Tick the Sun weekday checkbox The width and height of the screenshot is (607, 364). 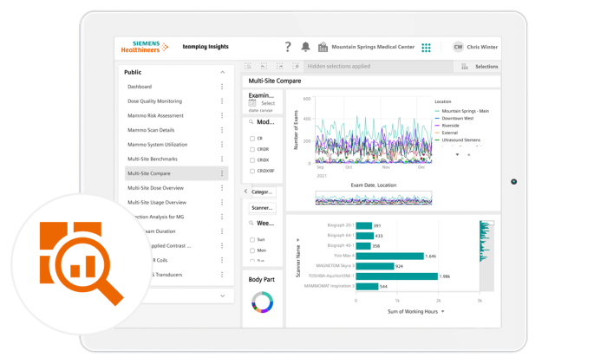tap(252, 239)
